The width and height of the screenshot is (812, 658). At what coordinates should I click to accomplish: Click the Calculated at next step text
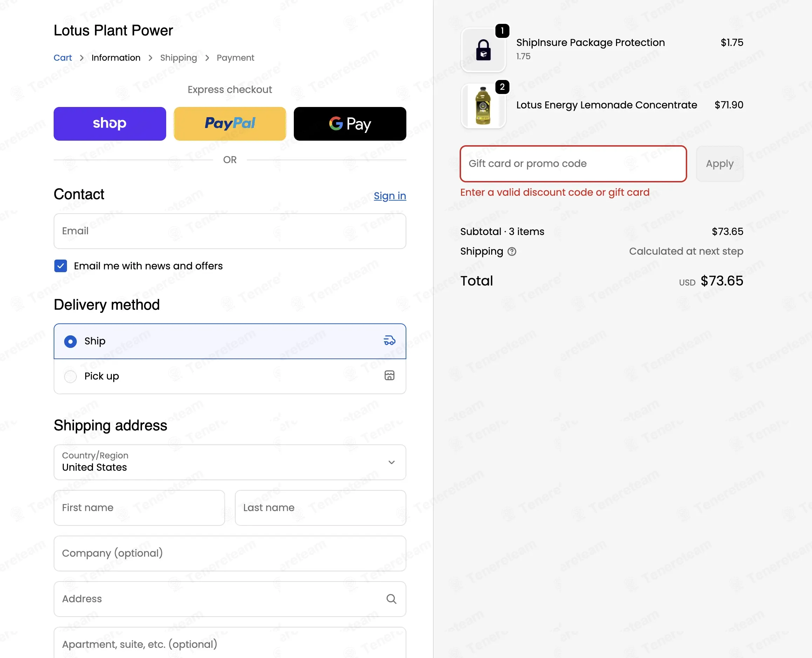[686, 251]
